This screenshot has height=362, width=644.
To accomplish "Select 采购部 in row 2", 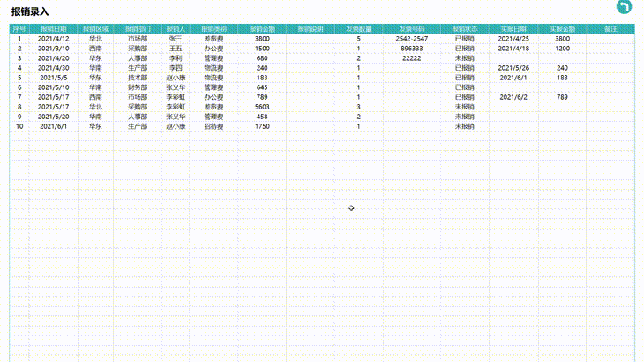I will pyautogui.click(x=138, y=49).
